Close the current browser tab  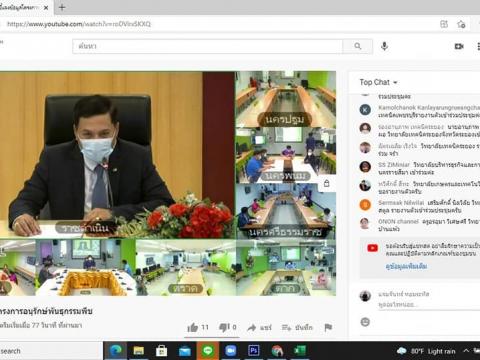pos(46,7)
